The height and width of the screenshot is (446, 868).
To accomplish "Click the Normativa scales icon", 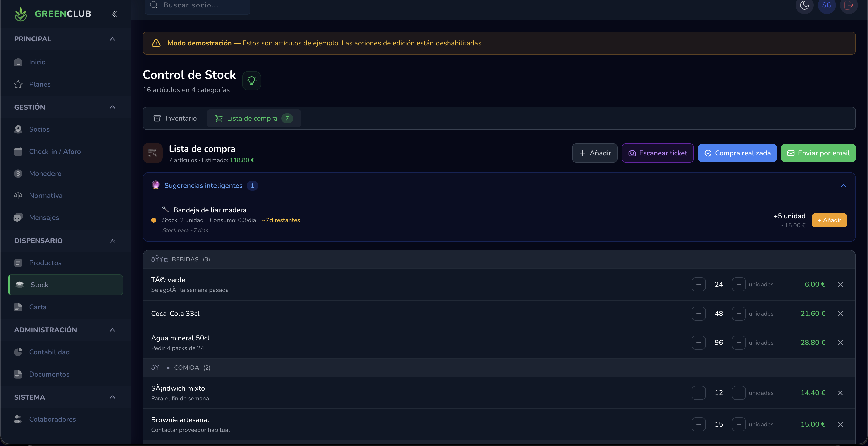I will click(x=18, y=195).
